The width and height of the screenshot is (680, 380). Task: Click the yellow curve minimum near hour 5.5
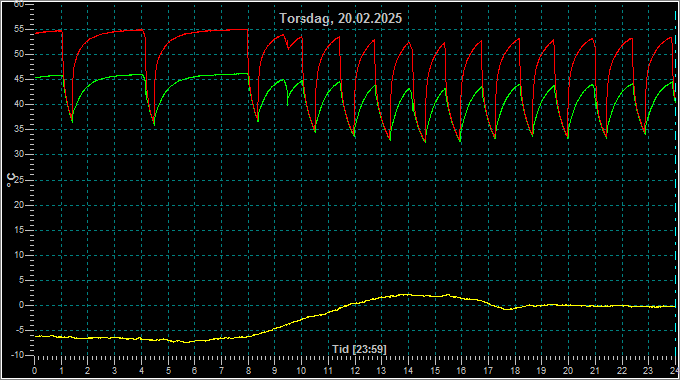[x=186, y=342]
